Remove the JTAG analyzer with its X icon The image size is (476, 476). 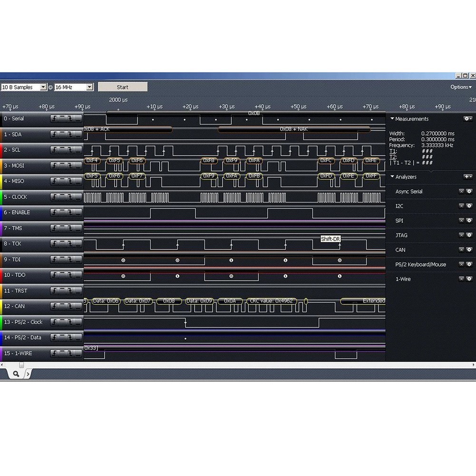[461, 235]
